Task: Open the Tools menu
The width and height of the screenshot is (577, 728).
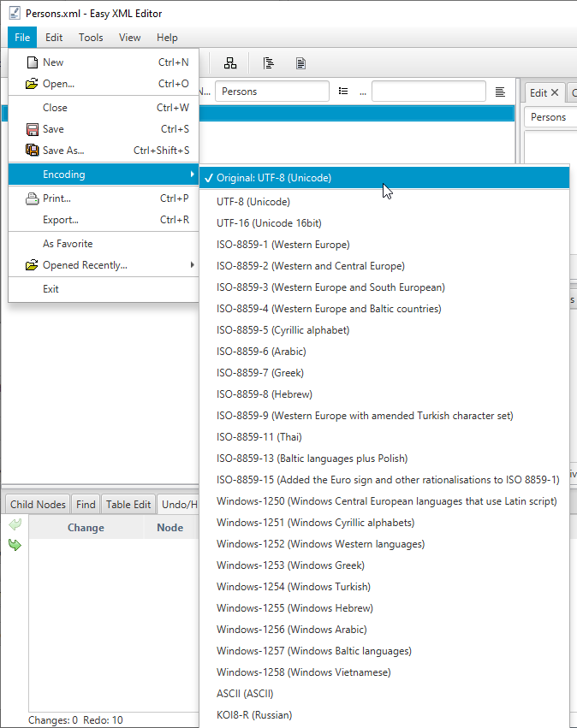Action: coord(91,37)
